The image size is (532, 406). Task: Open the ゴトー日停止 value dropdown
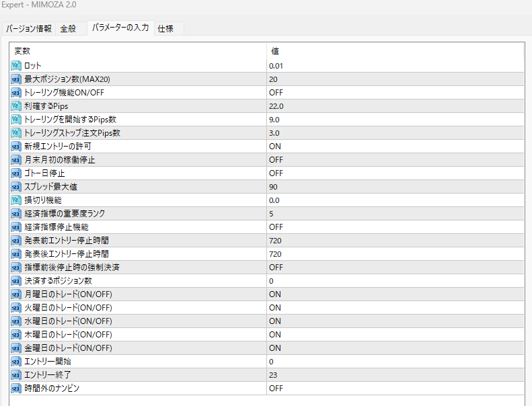coord(275,173)
